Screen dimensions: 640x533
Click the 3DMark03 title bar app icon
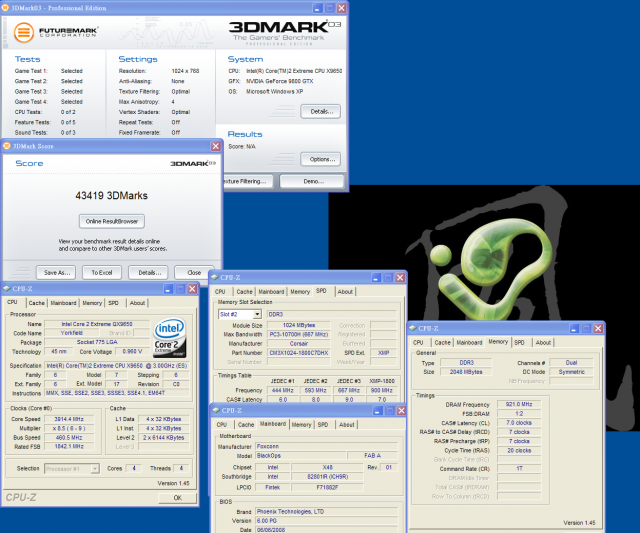click(x=5, y=8)
